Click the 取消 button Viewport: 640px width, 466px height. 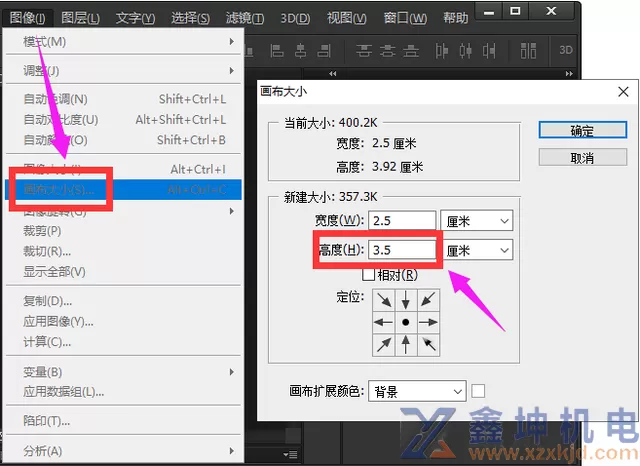(x=582, y=157)
